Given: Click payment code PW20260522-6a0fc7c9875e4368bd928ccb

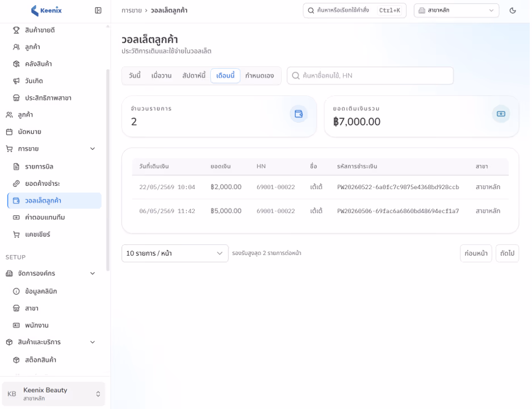Looking at the screenshot, I should tap(398, 187).
